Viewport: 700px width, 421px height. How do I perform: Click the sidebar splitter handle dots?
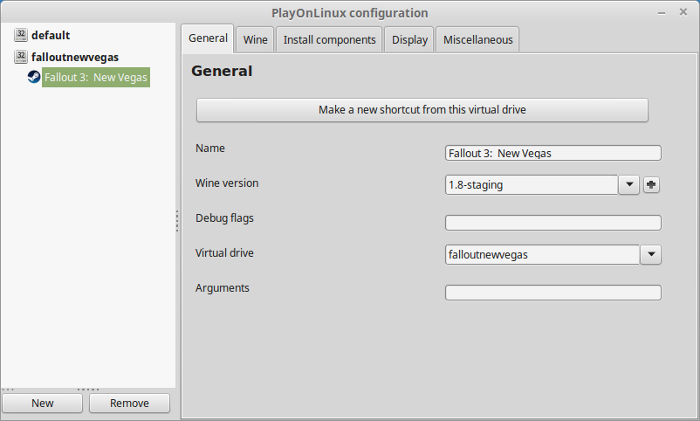point(177,221)
